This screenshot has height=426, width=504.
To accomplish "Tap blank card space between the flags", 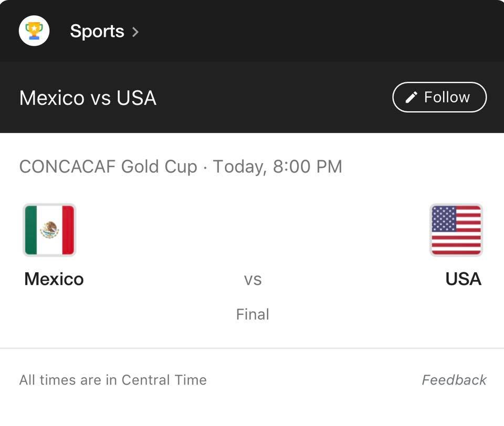I will pos(252,231).
